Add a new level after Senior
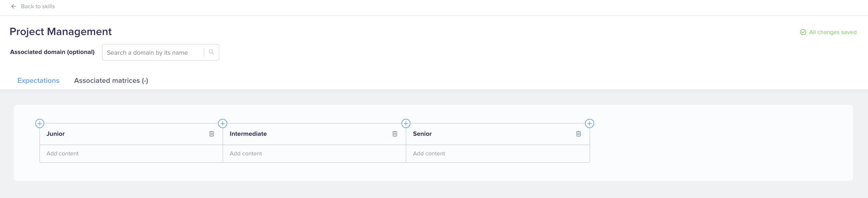 (x=590, y=123)
